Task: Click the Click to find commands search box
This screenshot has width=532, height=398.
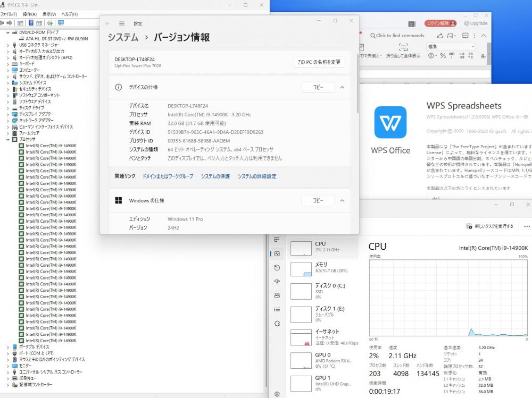Action: 397,36
